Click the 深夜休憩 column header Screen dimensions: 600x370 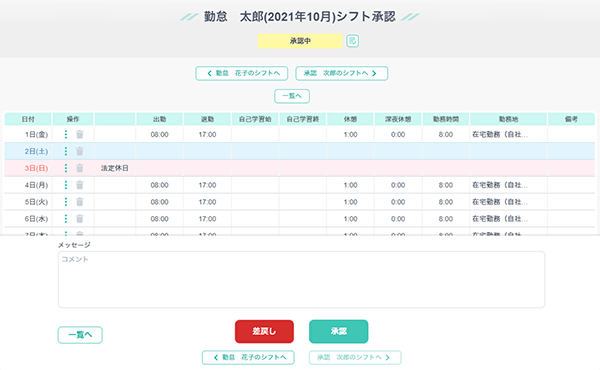[398, 119]
